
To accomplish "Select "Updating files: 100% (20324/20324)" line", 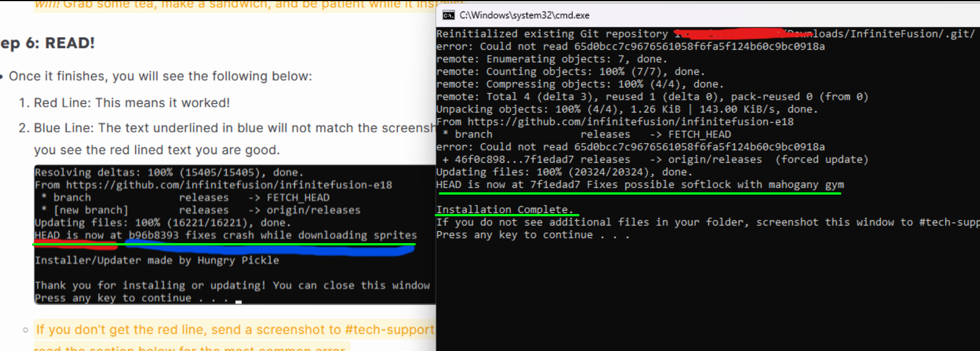I will 564,172.
